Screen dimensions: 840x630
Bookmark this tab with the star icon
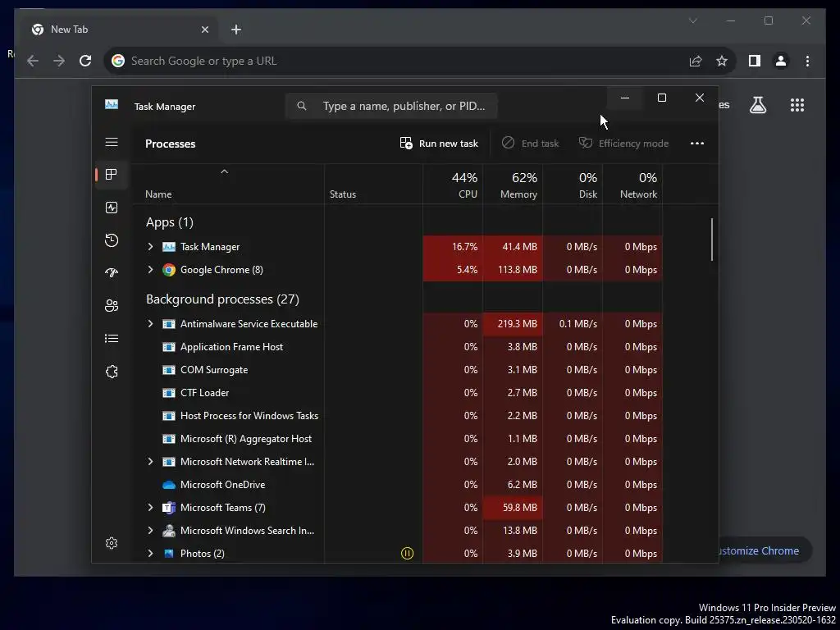pyautogui.click(x=722, y=61)
